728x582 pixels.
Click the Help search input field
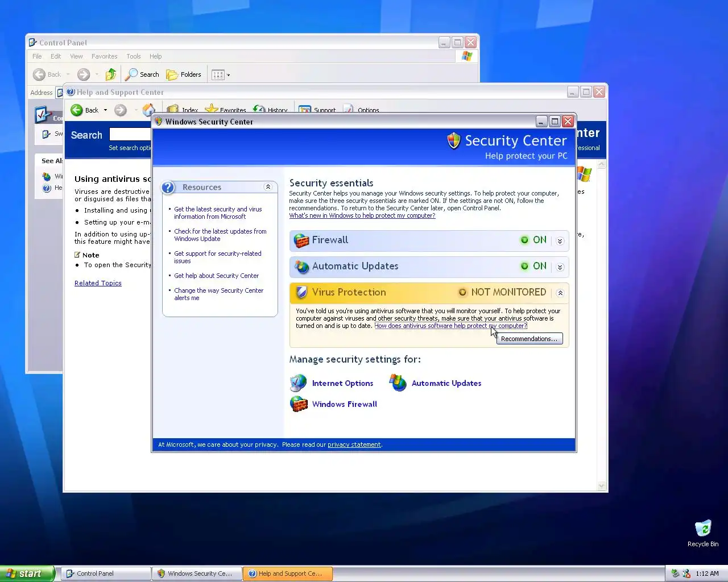(130, 134)
